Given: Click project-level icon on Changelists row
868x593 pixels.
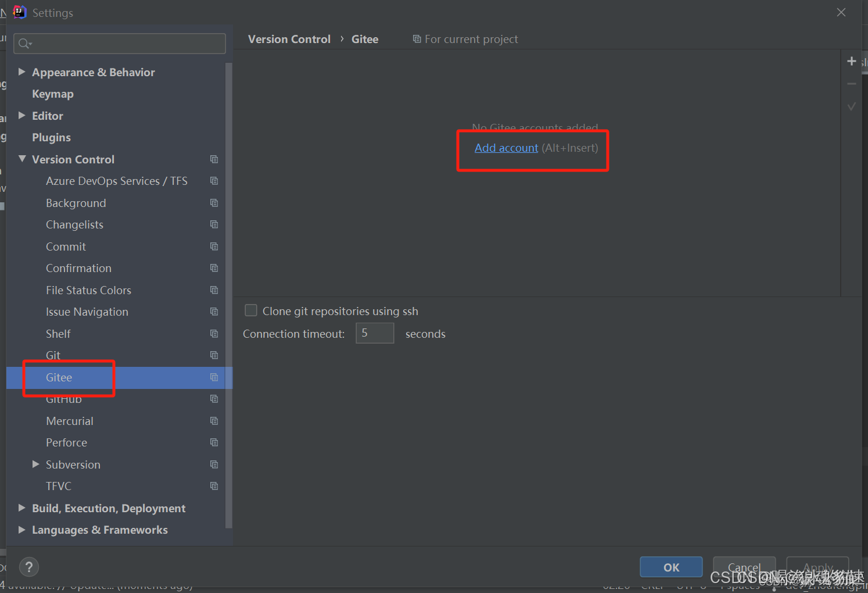Looking at the screenshot, I should click(x=214, y=224).
